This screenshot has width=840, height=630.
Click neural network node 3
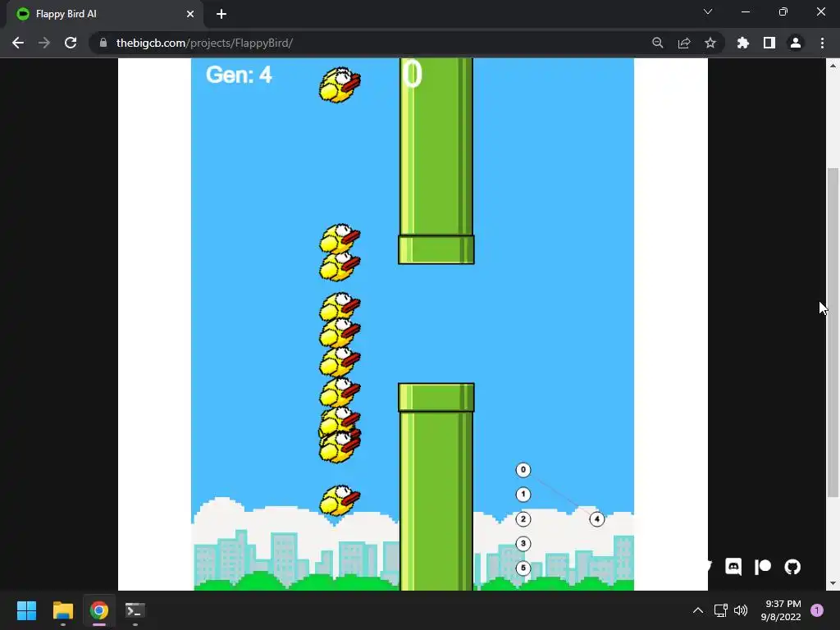(x=523, y=544)
